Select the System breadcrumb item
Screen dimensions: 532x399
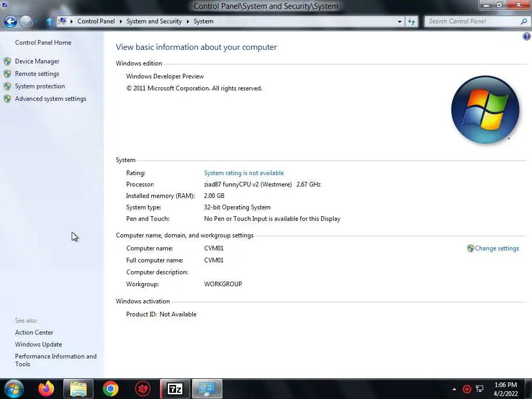(204, 21)
